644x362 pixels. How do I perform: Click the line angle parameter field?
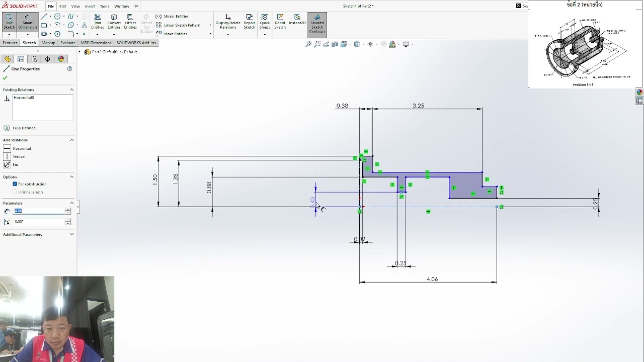pyautogui.click(x=39, y=222)
